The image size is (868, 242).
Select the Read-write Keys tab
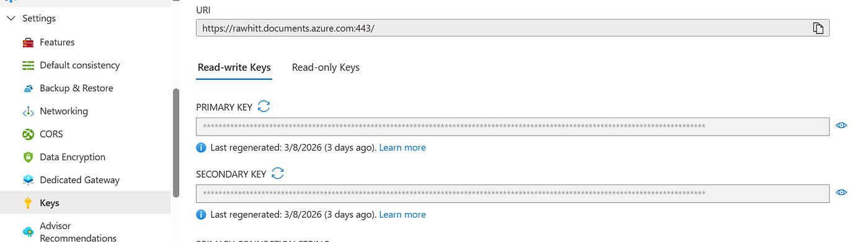pyautogui.click(x=234, y=67)
